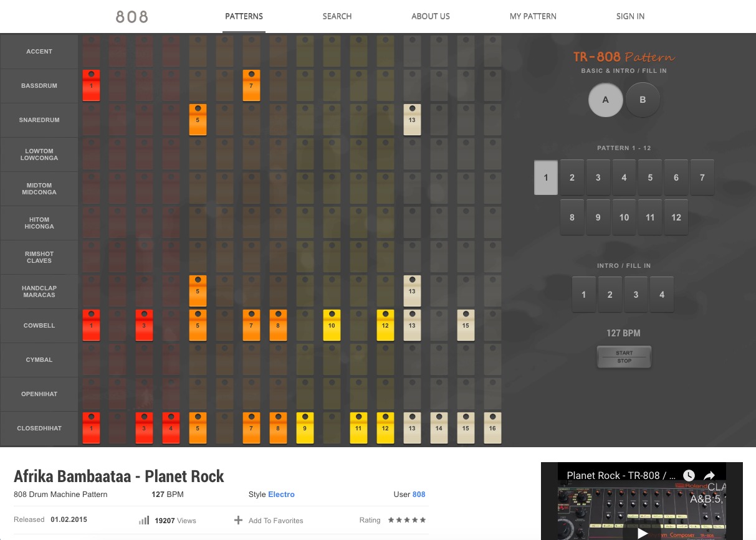756x540 pixels.
Task: Click Sign In in the top navigation
Action: click(630, 16)
